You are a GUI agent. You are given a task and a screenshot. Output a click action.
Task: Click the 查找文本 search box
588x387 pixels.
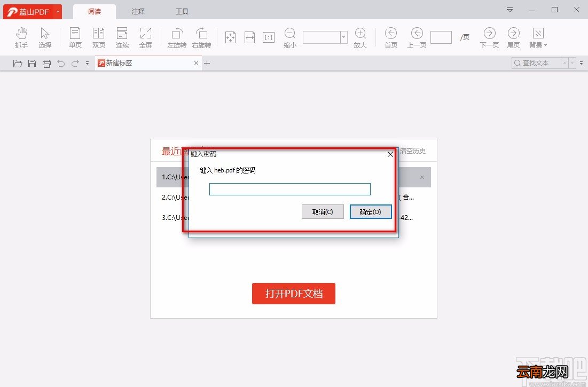click(x=536, y=63)
